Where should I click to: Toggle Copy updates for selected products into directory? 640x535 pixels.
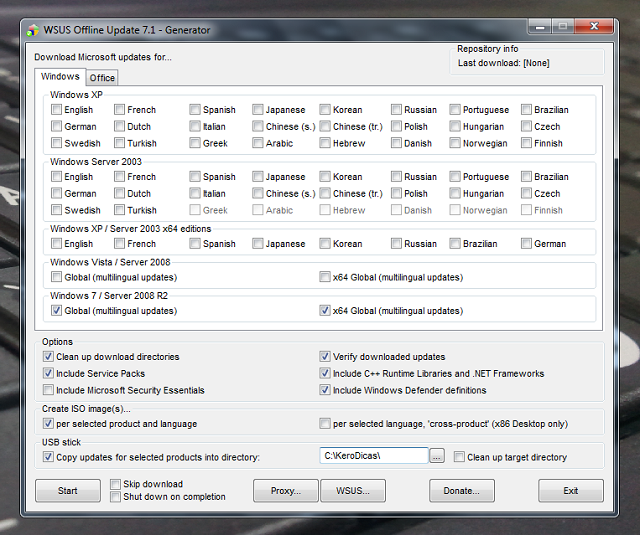[x=48, y=457]
